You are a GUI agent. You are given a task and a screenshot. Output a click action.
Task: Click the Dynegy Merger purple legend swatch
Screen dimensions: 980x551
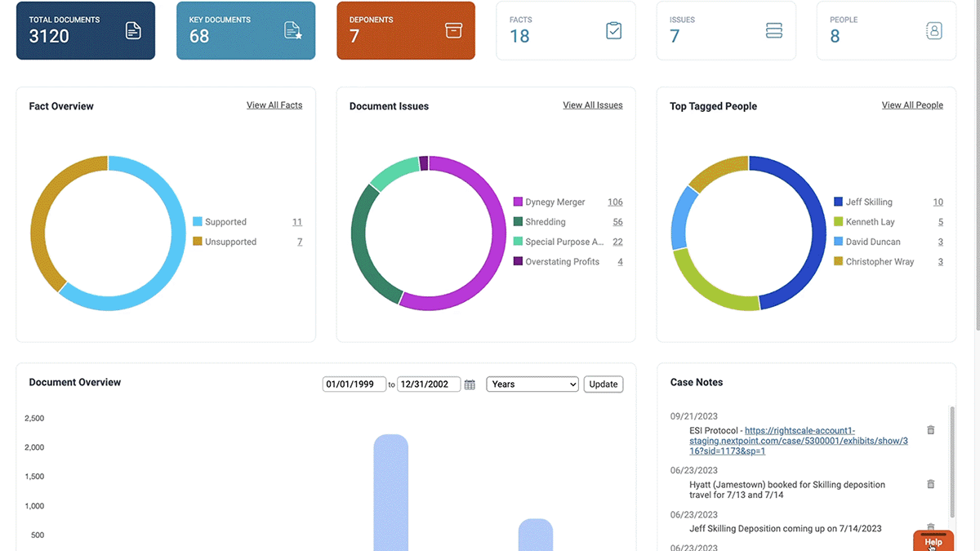coord(518,202)
